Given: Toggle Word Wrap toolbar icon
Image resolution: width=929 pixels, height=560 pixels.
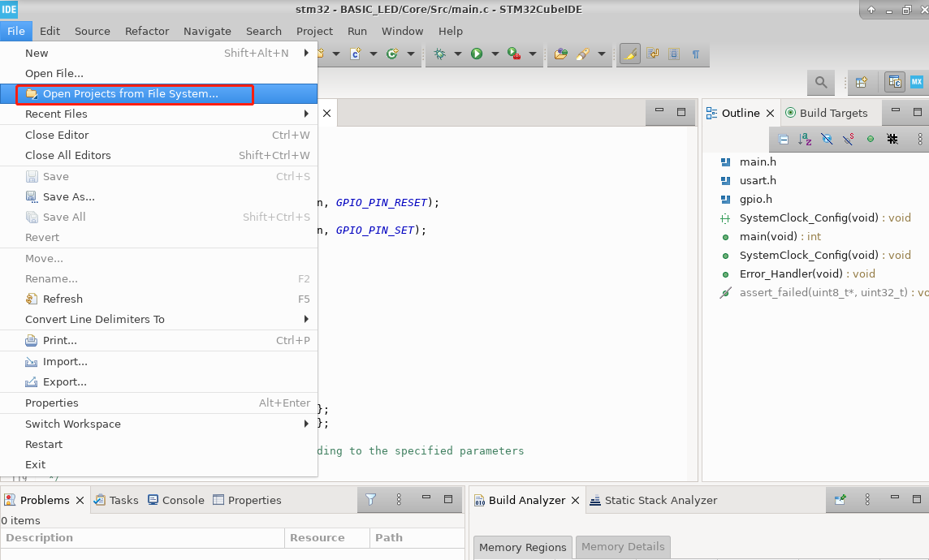Looking at the screenshot, I should coord(652,54).
